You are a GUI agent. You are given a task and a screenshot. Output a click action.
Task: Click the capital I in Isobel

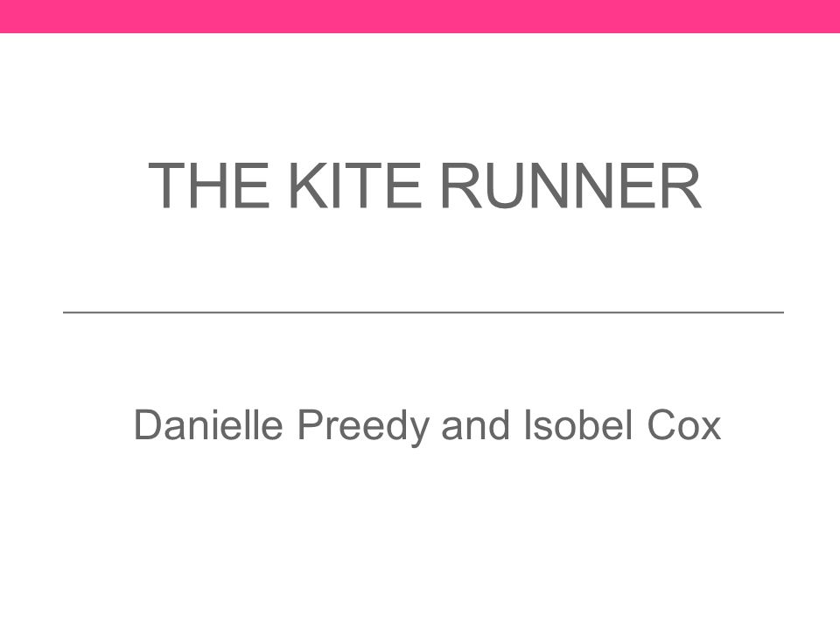[527, 425]
